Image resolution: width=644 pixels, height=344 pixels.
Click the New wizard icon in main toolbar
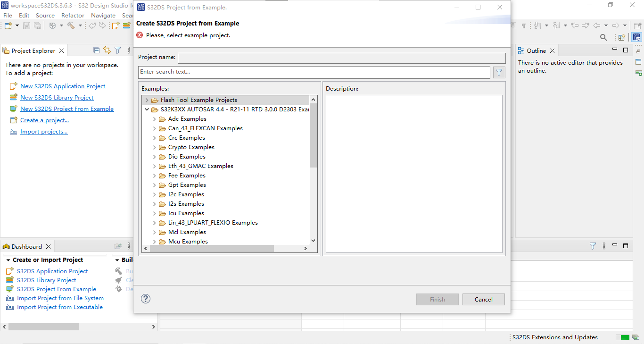tap(8, 25)
